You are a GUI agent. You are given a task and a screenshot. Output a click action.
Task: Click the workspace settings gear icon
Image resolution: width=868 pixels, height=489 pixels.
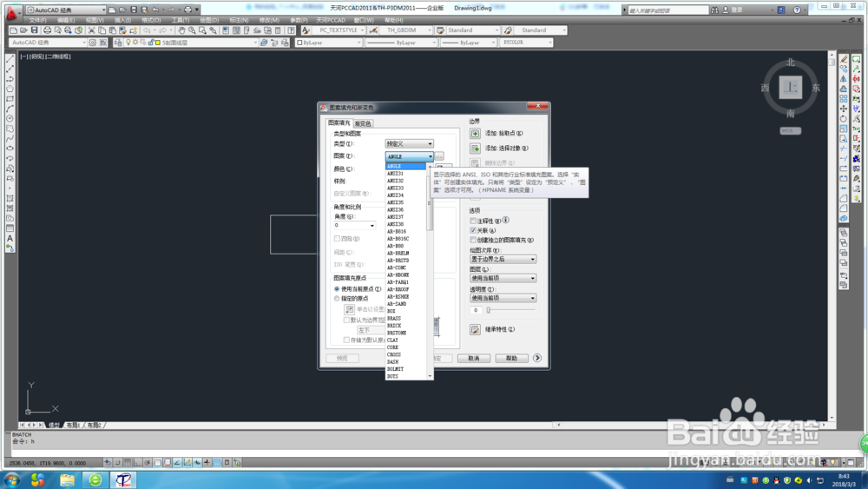pyautogui.click(x=93, y=43)
